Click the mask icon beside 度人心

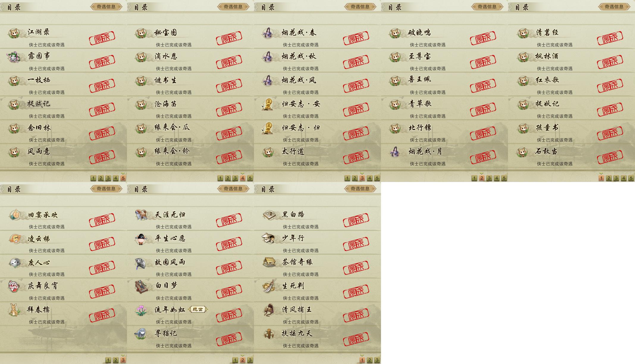pos(14,262)
